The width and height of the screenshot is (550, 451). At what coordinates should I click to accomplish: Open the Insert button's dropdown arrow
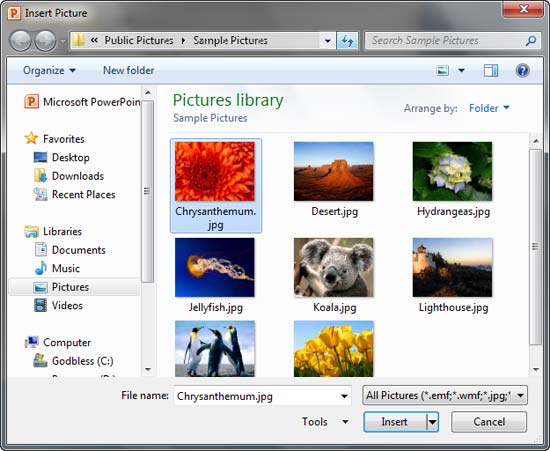click(432, 422)
